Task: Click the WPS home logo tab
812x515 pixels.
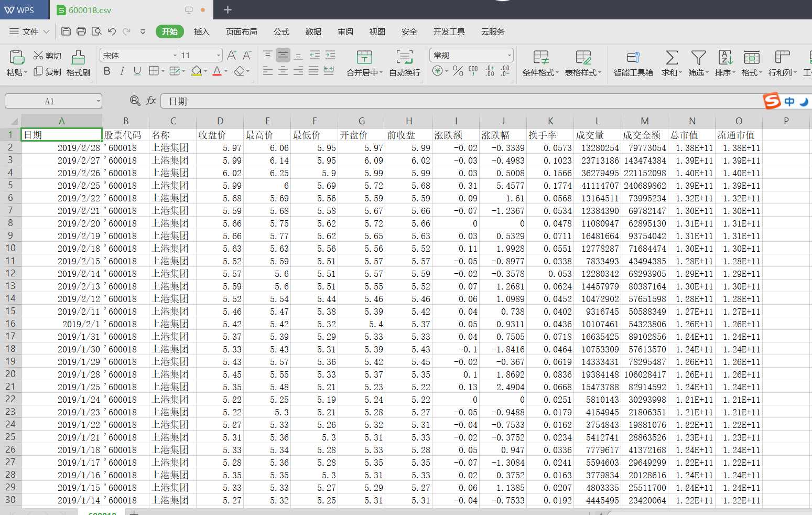Action: [19, 10]
